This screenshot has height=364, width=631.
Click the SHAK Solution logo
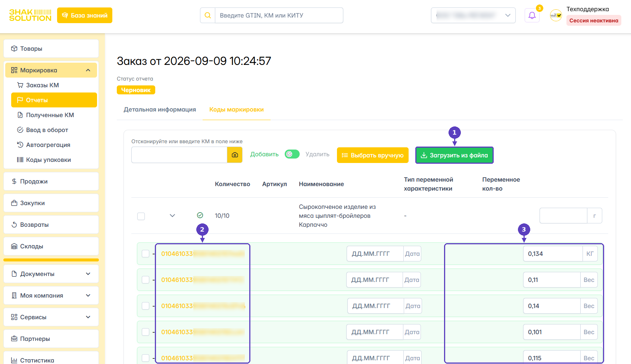[x=30, y=15]
